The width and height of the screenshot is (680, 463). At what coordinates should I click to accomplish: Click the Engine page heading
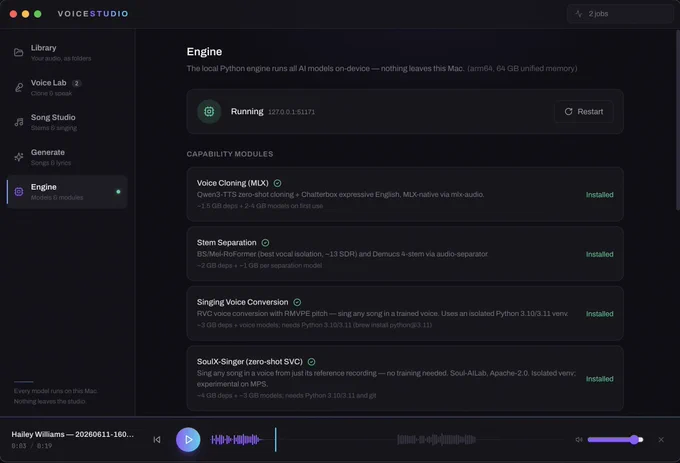coord(204,52)
